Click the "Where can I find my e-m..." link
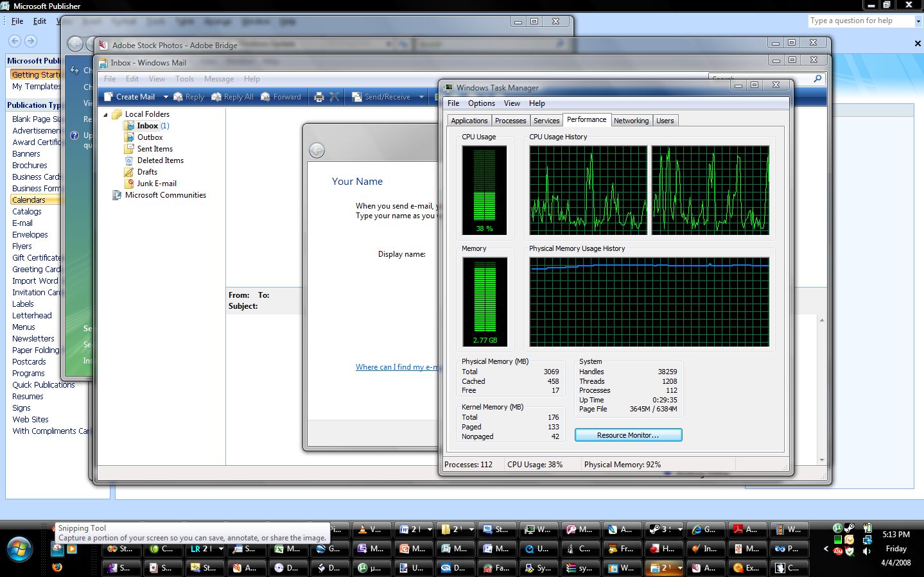The image size is (924, 577). (397, 367)
